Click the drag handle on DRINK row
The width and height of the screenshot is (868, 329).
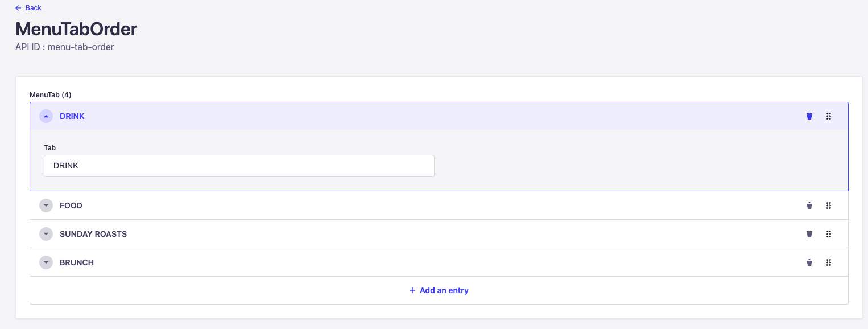pos(829,116)
